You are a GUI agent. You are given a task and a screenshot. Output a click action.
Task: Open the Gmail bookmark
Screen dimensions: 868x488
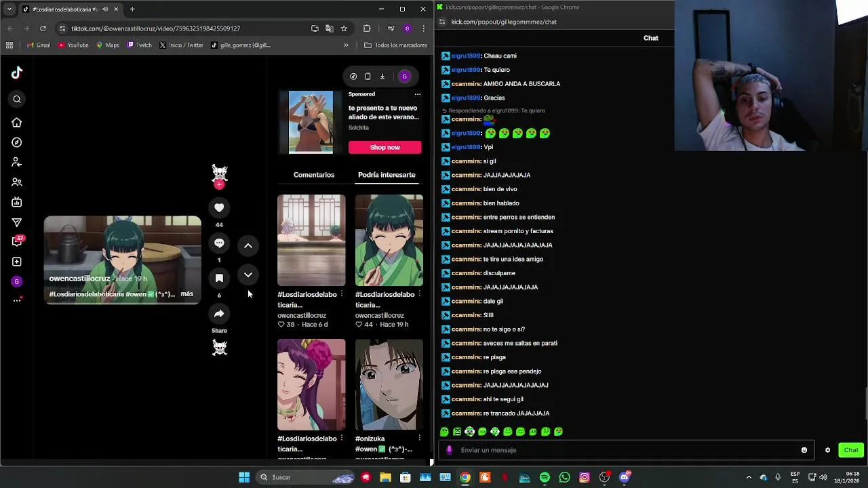pos(39,45)
